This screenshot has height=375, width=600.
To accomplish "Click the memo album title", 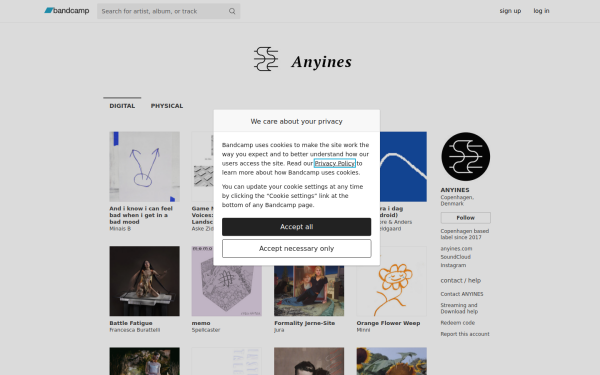I will [201, 323].
